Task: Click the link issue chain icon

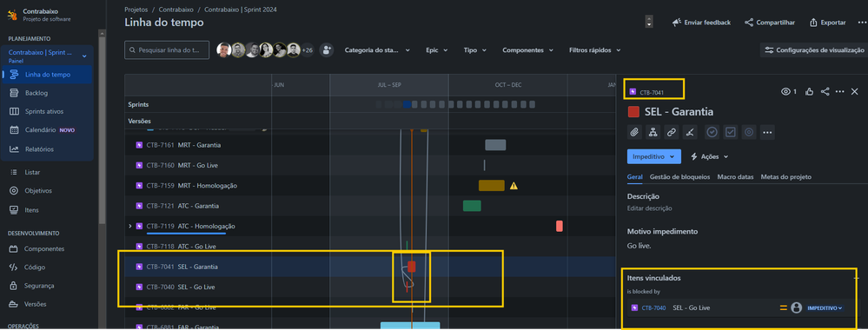Action: tap(671, 132)
